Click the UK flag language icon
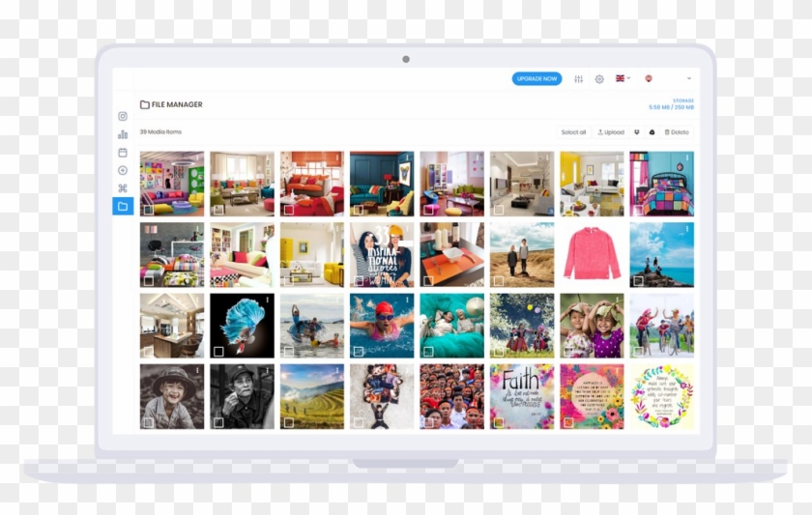812x515 pixels. (x=620, y=78)
